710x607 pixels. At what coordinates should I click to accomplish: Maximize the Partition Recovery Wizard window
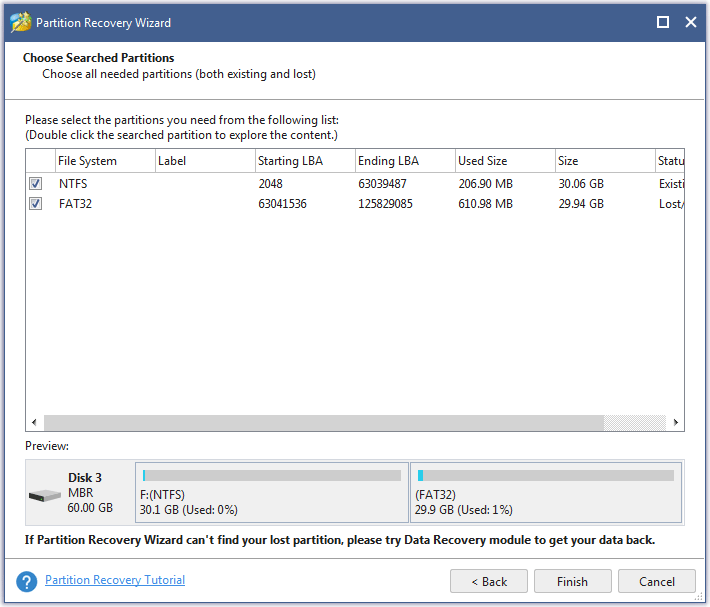tap(662, 22)
